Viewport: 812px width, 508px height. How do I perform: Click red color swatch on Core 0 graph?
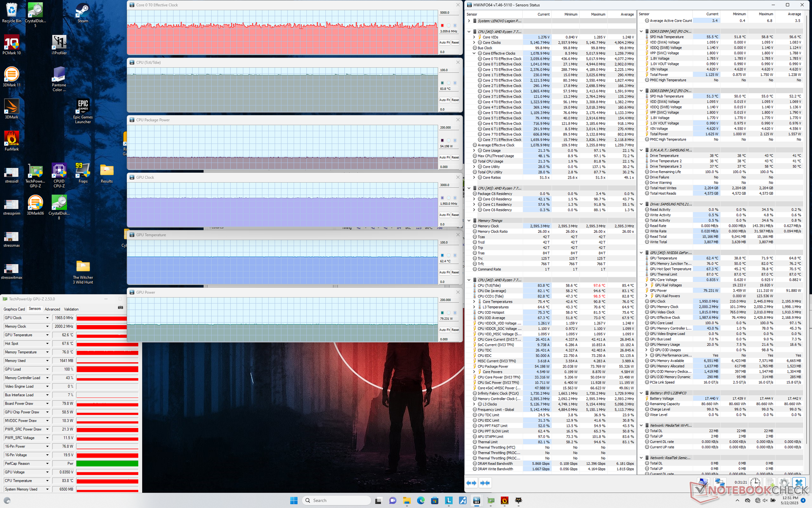click(442, 25)
